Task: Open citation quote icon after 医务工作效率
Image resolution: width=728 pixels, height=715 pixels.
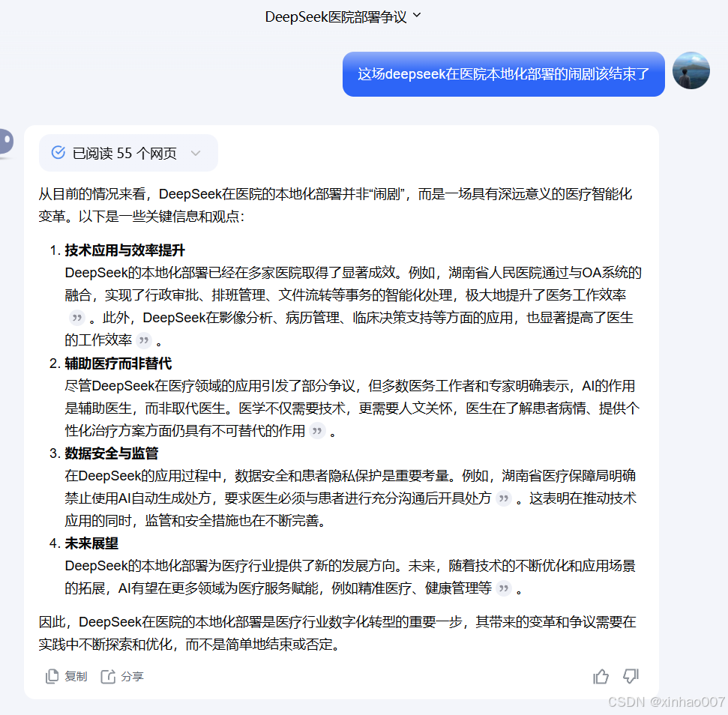Action: coord(77,318)
